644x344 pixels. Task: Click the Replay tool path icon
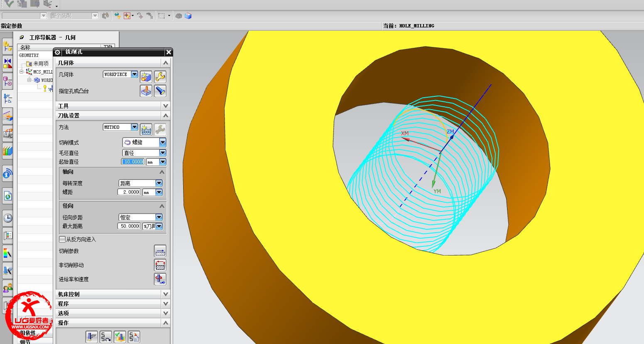(x=106, y=337)
